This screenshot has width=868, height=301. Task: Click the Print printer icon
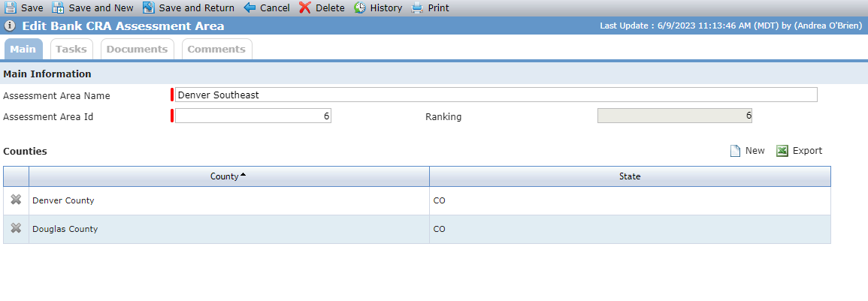pyautogui.click(x=417, y=8)
